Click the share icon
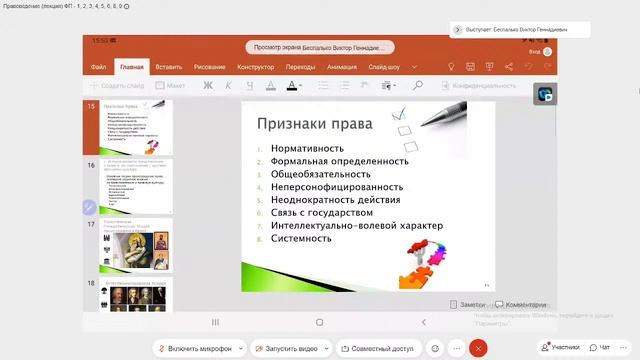The width and height of the screenshot is (640, 360). (509, 67)
